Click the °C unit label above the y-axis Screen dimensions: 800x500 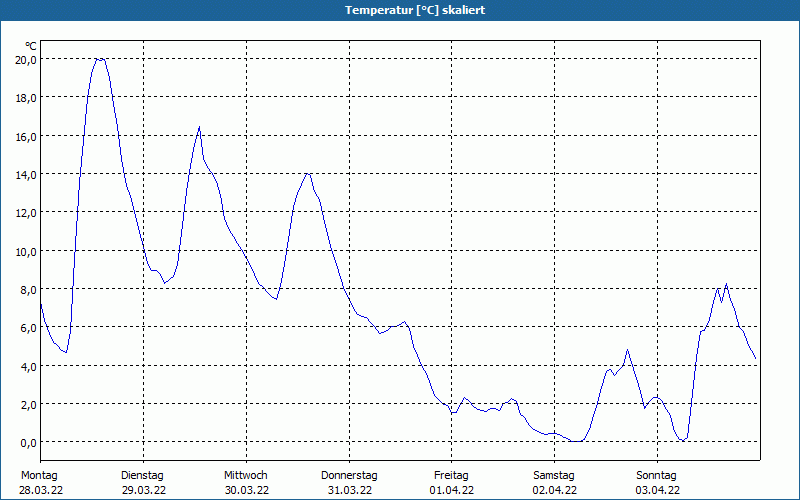click(30, 45)
